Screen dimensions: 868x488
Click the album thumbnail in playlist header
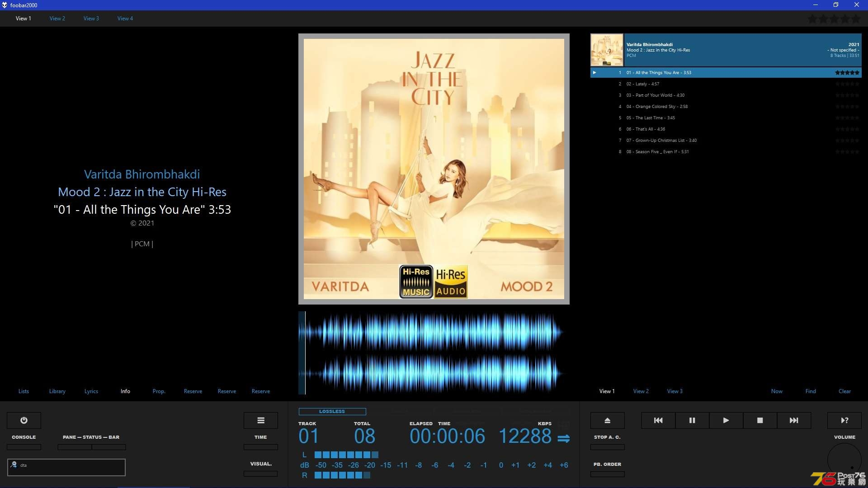[607, 50]
